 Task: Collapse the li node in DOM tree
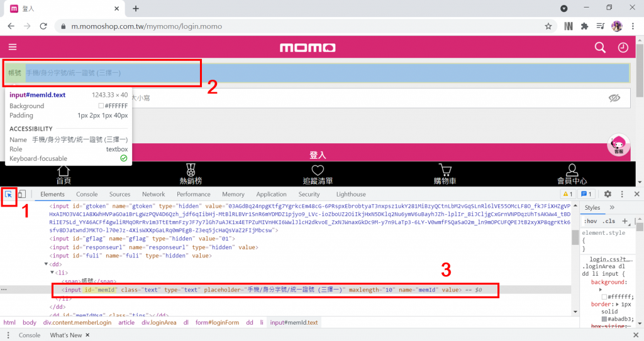click(52, 273)
